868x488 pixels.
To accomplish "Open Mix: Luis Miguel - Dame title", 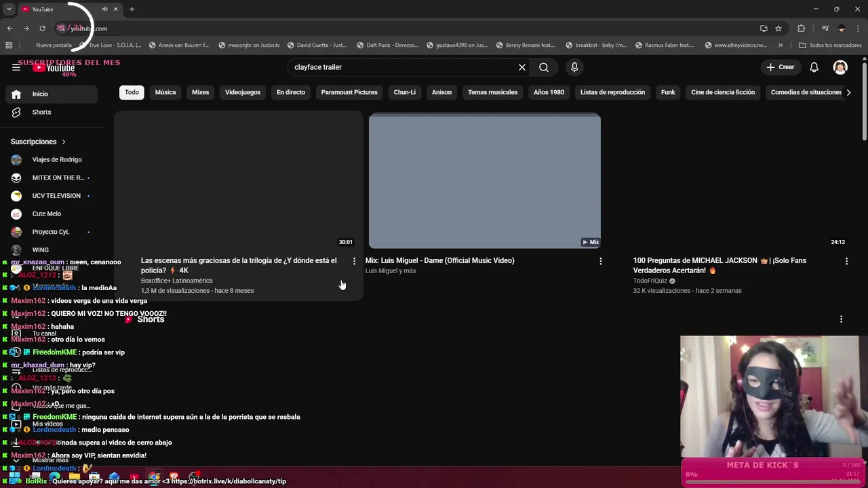I will point(439,260).
